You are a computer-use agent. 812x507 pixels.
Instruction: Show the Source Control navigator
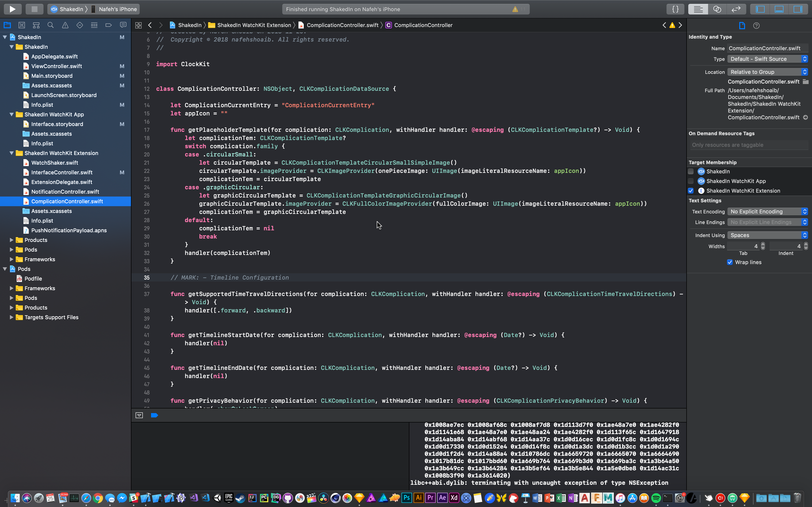(22, 25)
